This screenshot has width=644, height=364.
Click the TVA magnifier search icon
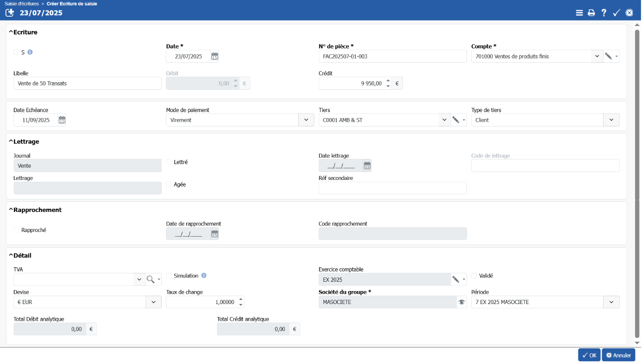(151, 279)
